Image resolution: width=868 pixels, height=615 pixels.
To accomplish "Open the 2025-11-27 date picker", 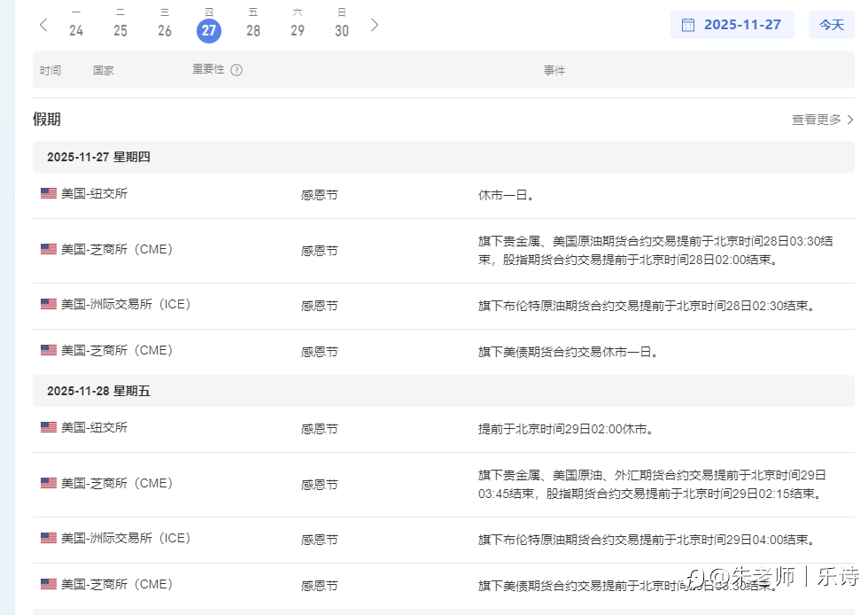I will (x=741, y=25).
